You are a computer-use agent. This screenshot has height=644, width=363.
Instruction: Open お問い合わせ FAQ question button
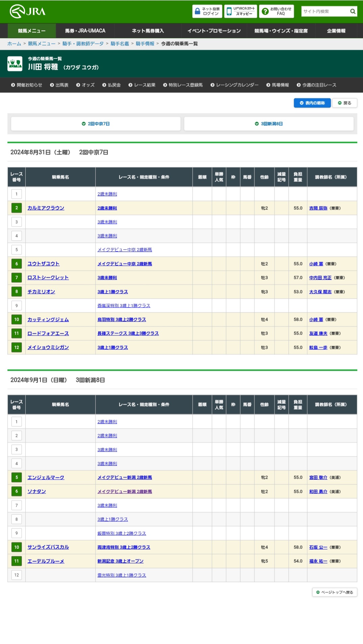click(277, 11)
